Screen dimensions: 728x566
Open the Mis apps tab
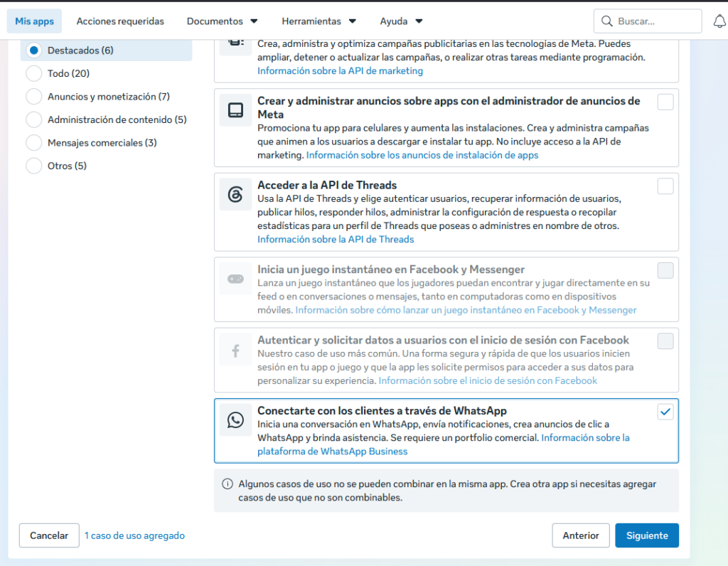(34, 21)
